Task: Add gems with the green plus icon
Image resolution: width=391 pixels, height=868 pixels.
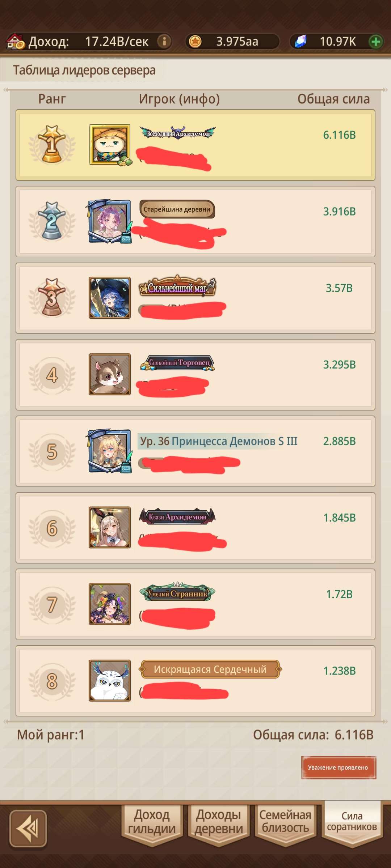Action: [376, 42]
